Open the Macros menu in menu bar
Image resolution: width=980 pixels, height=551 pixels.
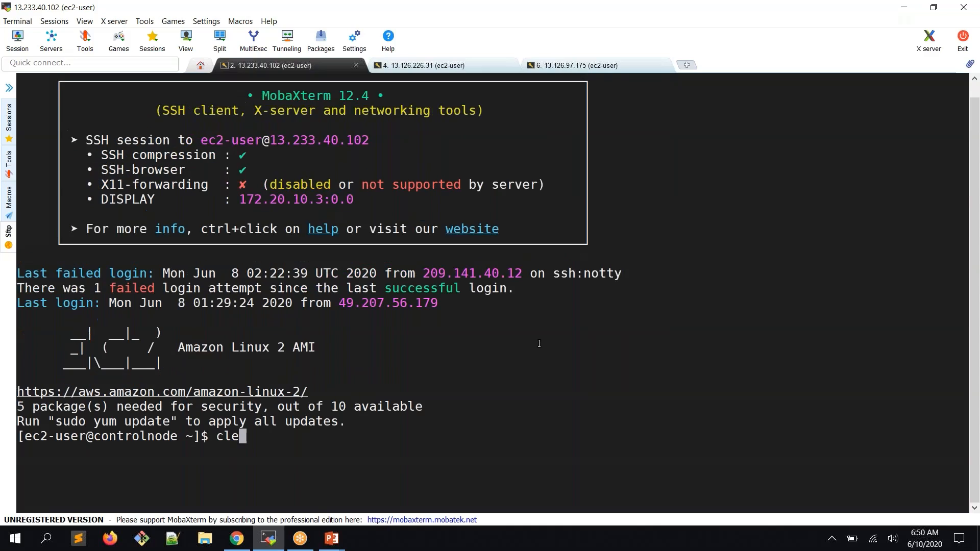click(240, 21)
